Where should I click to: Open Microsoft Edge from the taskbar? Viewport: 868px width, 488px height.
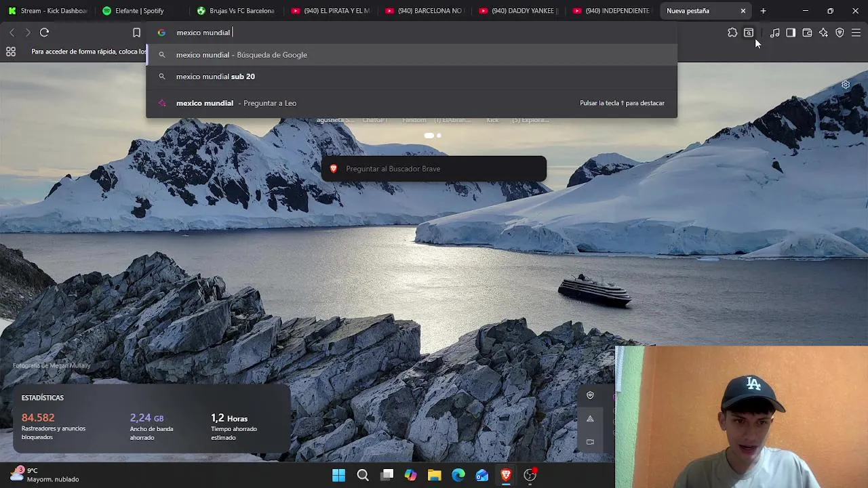tap(458, 475)
